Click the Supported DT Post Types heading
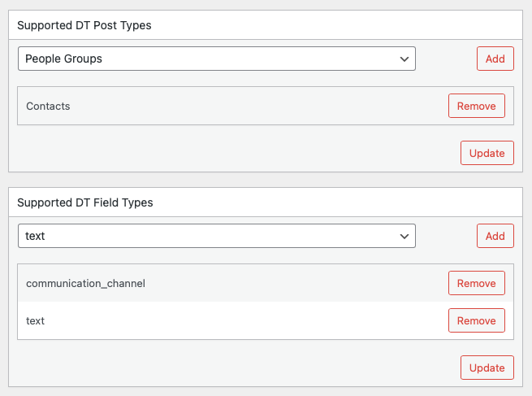 point(84,25)
